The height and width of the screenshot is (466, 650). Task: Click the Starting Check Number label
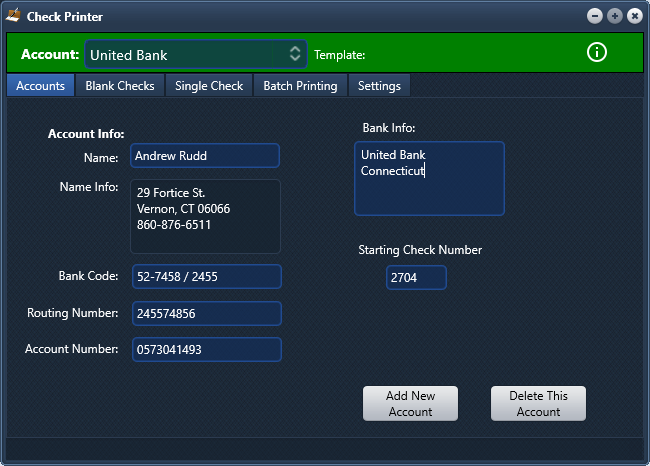[x=420, y=250]
